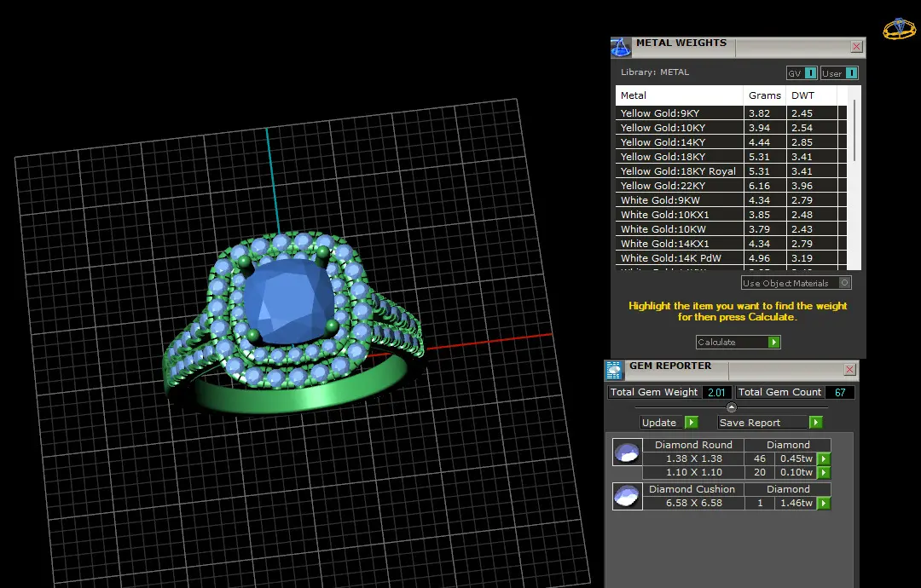Click green arrow next to 0.45tw
The image size is (921, 588).
(824, 459)
